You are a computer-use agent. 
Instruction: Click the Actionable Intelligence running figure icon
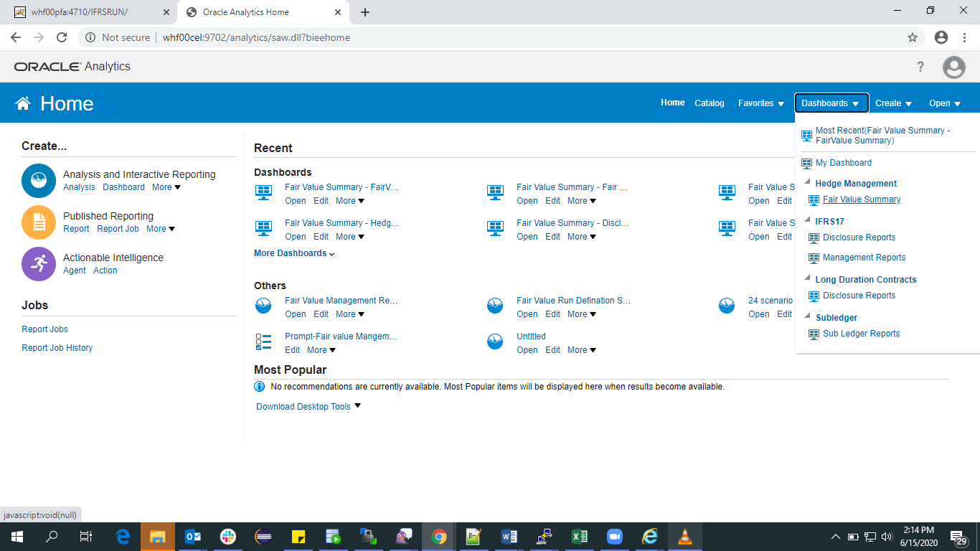(x=39, y=264)
